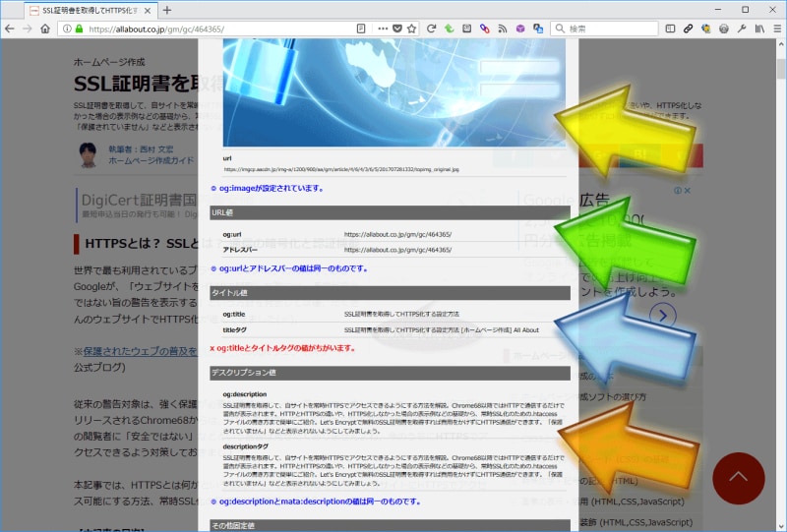Bookmark this page with the star icon
Screen dimensions: 787x532
tap(411, 29)
